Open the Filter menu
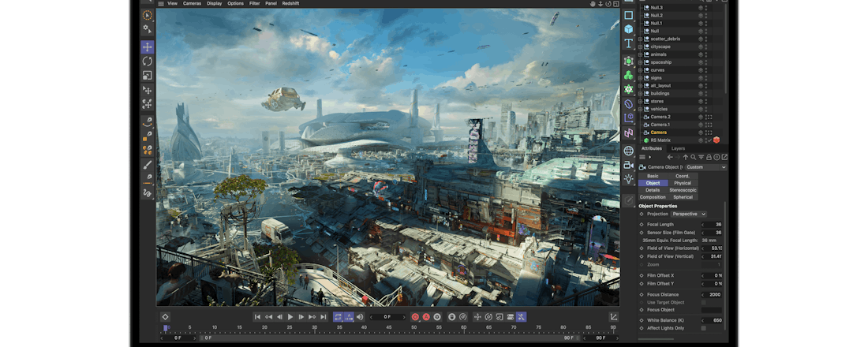 254,3
